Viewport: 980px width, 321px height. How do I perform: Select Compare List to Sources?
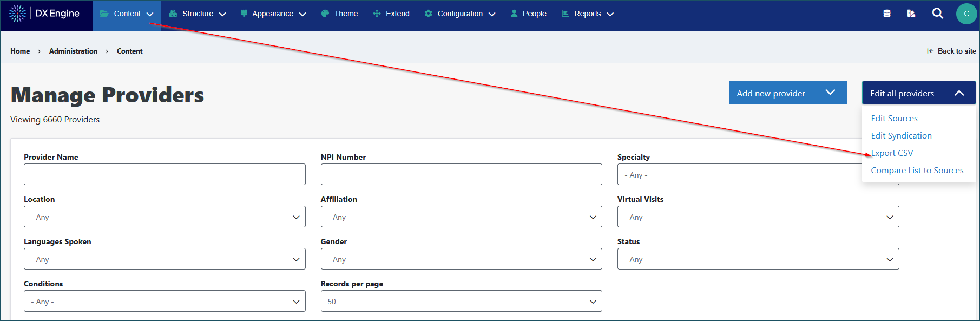tap(917, 170)
